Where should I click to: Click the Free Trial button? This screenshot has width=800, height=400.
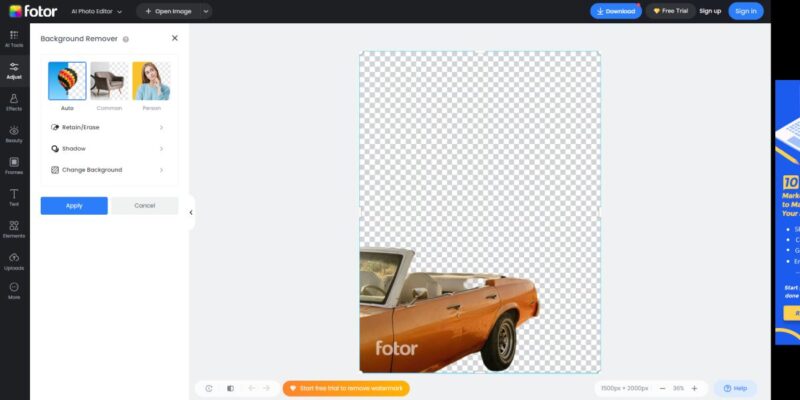(670, 11)
